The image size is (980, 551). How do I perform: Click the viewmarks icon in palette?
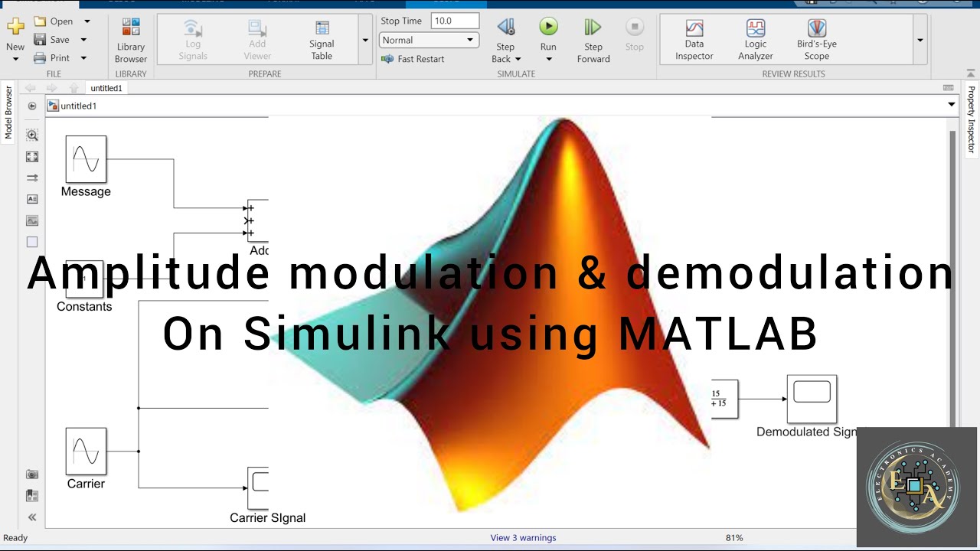[x=32, y=495]
